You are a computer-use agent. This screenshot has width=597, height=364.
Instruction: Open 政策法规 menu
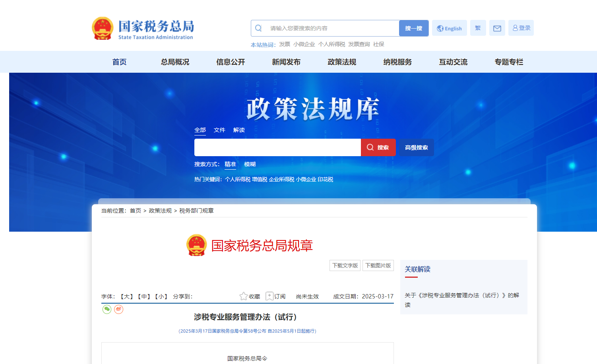[x=342, y=62]
